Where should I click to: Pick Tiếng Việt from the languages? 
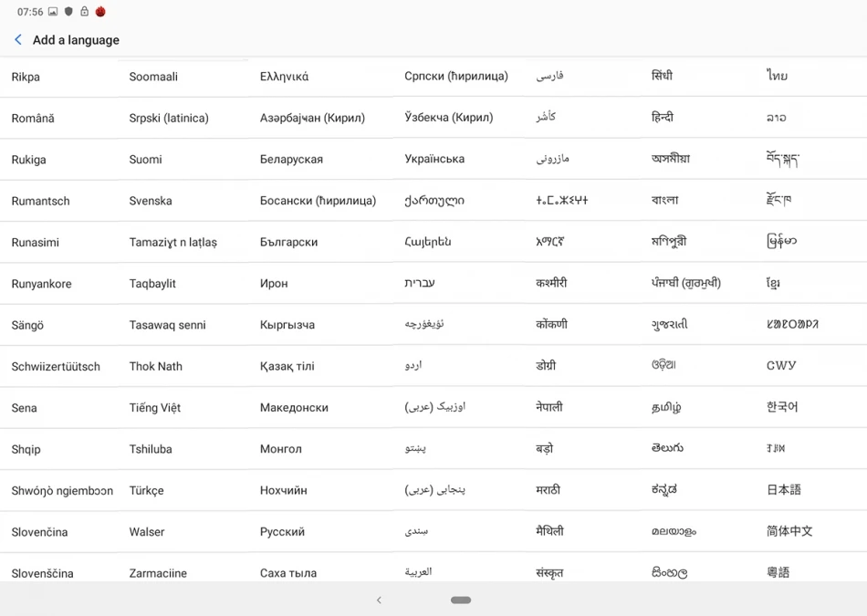(x=155, y=408)
